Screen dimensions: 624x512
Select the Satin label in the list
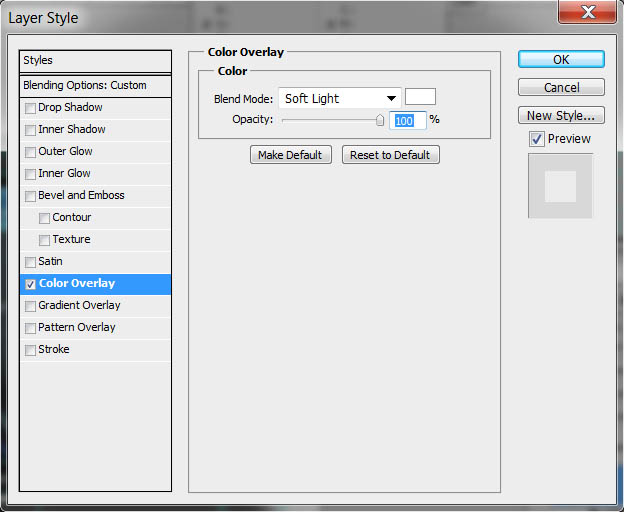(x=50, y=261)
